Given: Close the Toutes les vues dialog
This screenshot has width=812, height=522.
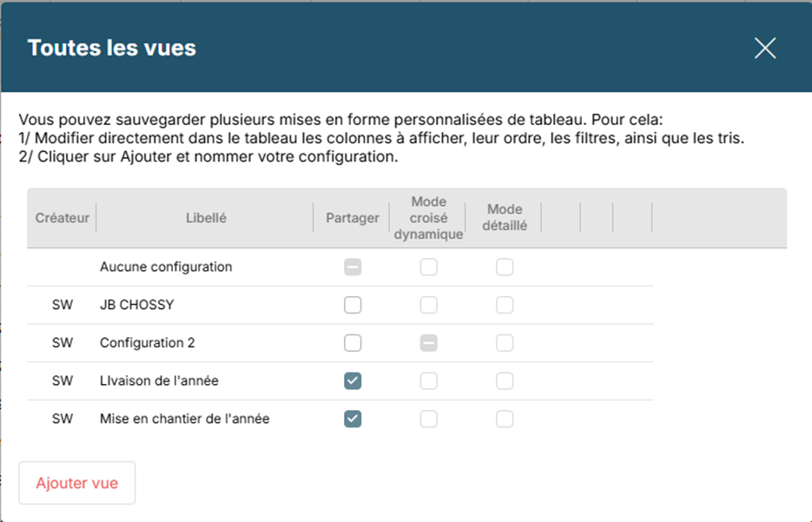Looking at the screenshot, I should 764,48.
